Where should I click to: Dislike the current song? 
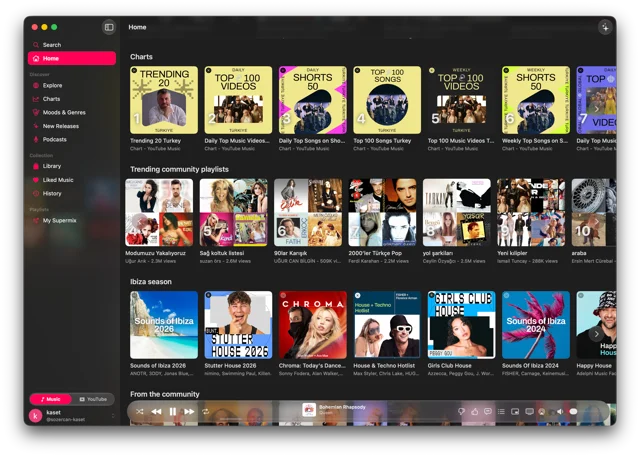[x=461, y=412]
